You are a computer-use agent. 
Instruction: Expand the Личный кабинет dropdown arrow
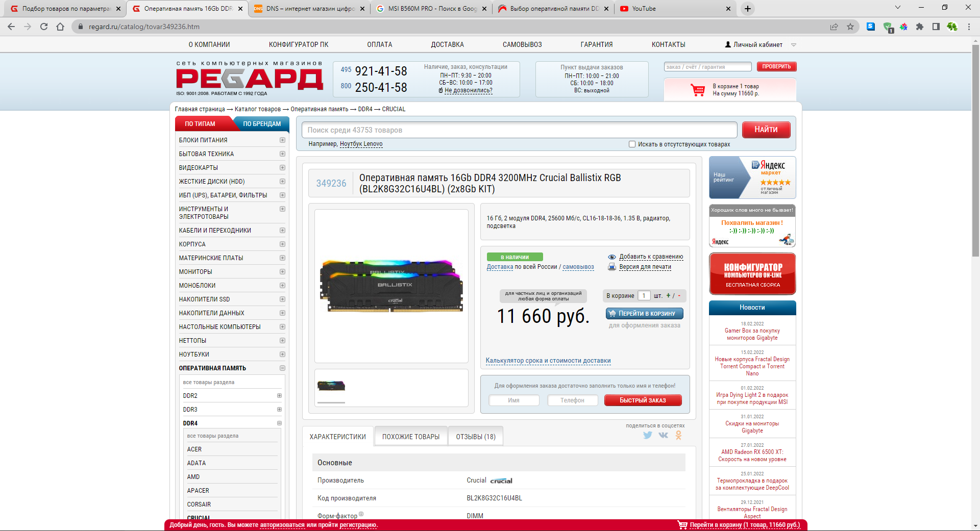[794, 45]
